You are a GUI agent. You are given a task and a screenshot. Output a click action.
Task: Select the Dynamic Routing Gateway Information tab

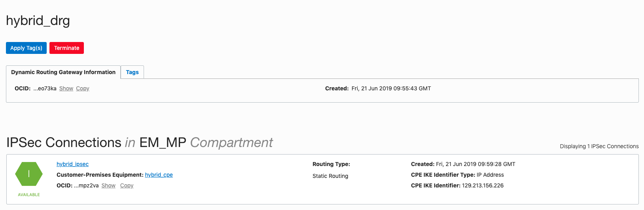pos(63,72)
